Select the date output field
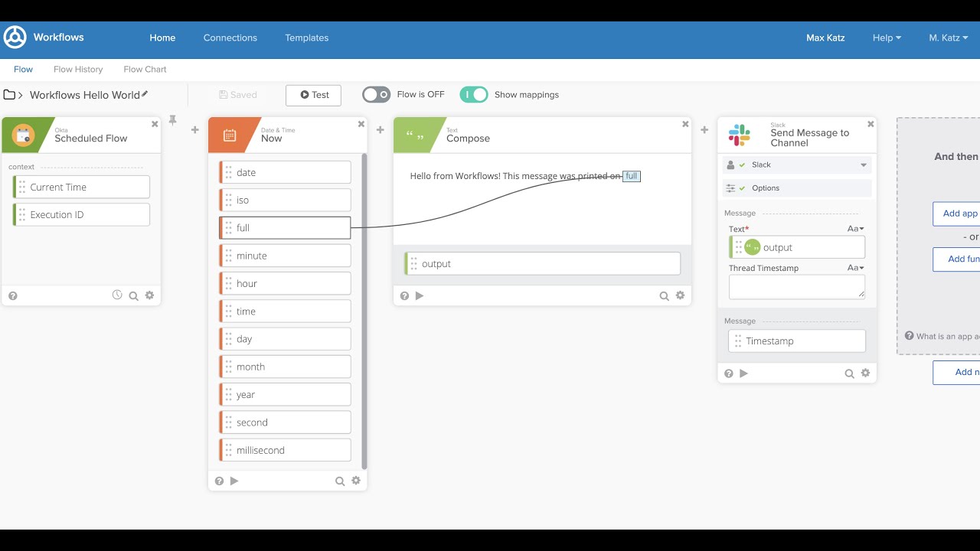The image size is (980, 551). click(285, 172)
